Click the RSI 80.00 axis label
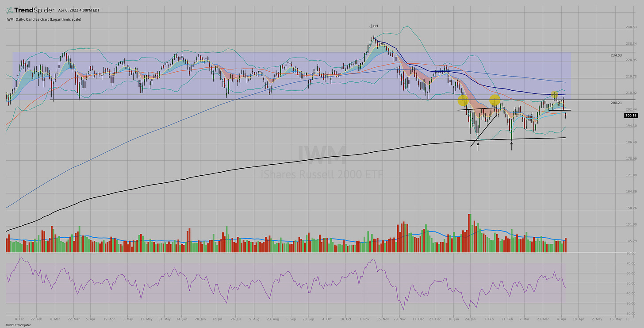644x328 pixels. pos(631,253)
